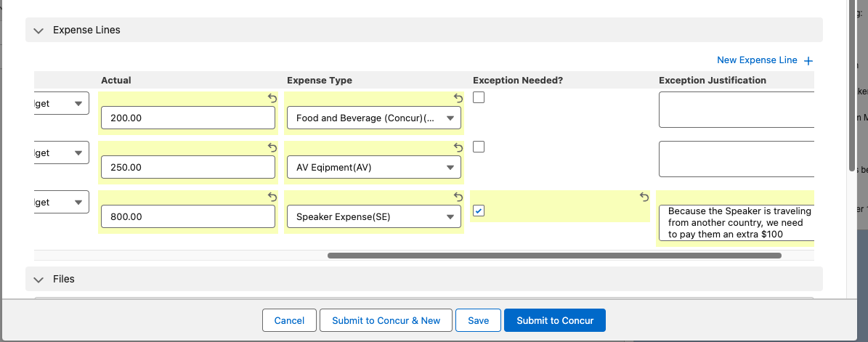Click the plus icon for new expense line
The image size is (868, 342).
(x=808, y=61)
